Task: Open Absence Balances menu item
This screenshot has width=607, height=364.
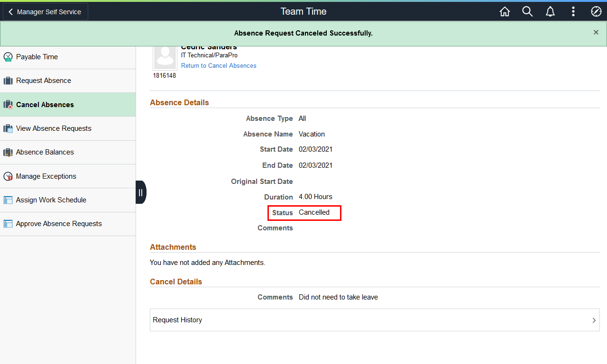Action: tap(68, 152)
